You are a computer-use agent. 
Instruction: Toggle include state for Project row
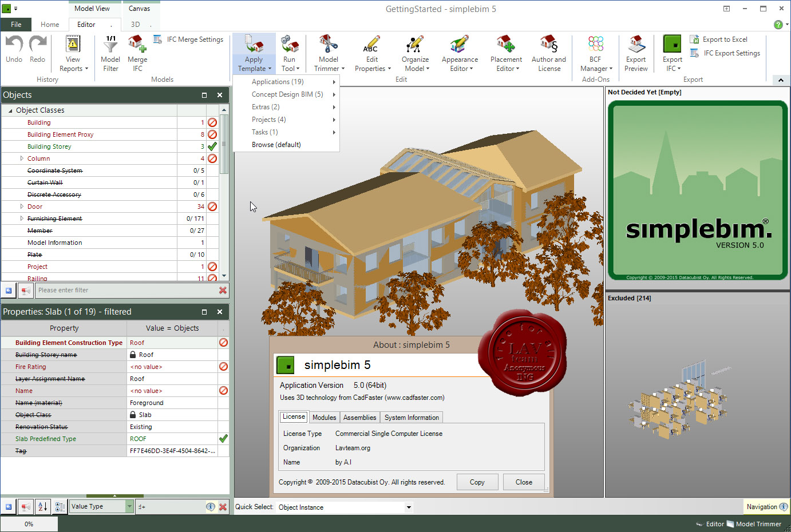point(212,267)
